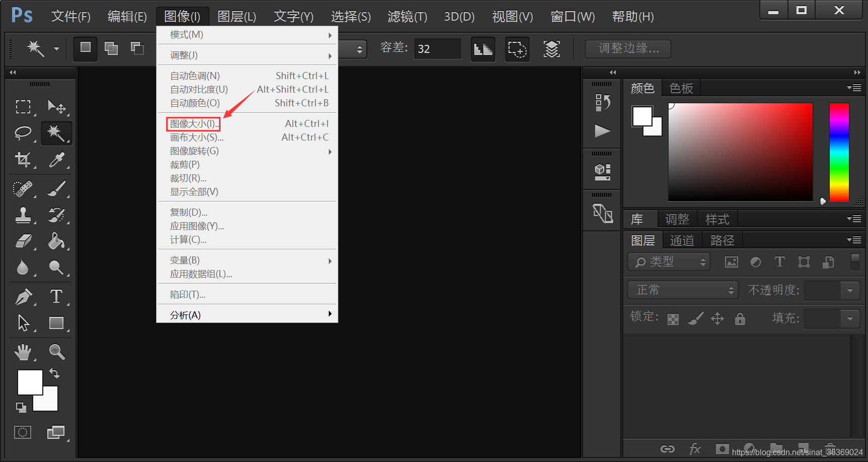Swap foreground and background colors
This screenshot has width=868, height=462.
pos(54,373)
